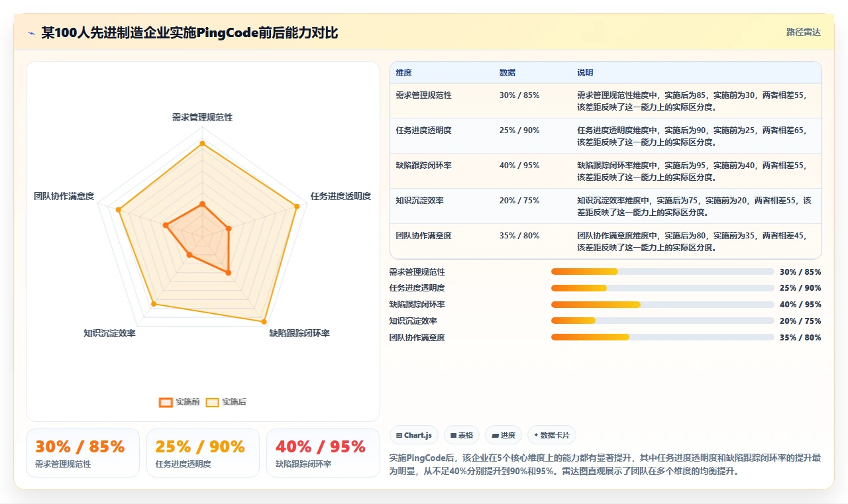Click the 任务进度透明度 progress bar
The image size is (848, 504).
tap(662, 288)
